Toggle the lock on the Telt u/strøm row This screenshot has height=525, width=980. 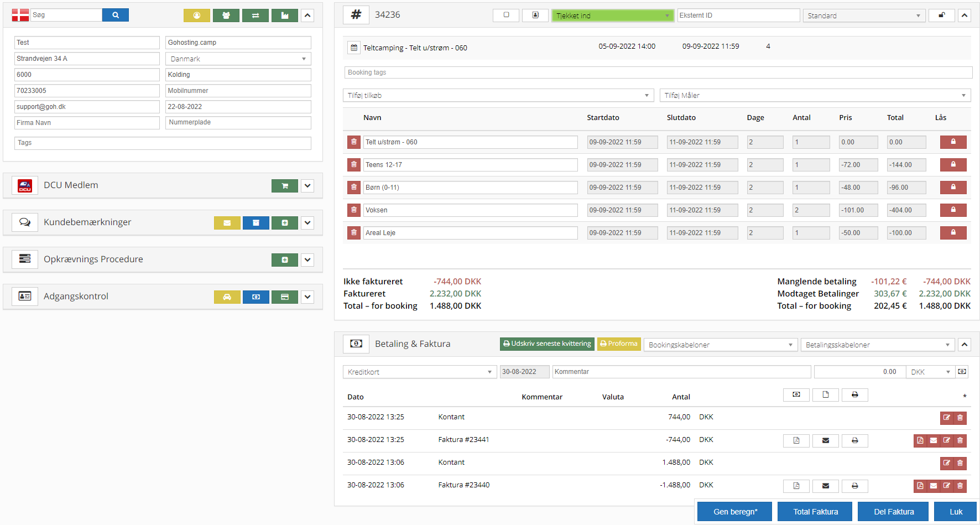953,142
